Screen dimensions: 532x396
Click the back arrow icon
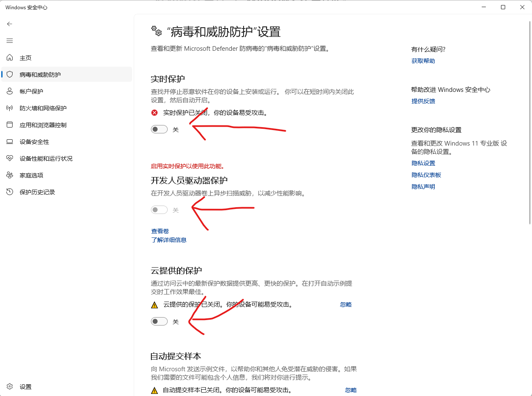point(10,24)
